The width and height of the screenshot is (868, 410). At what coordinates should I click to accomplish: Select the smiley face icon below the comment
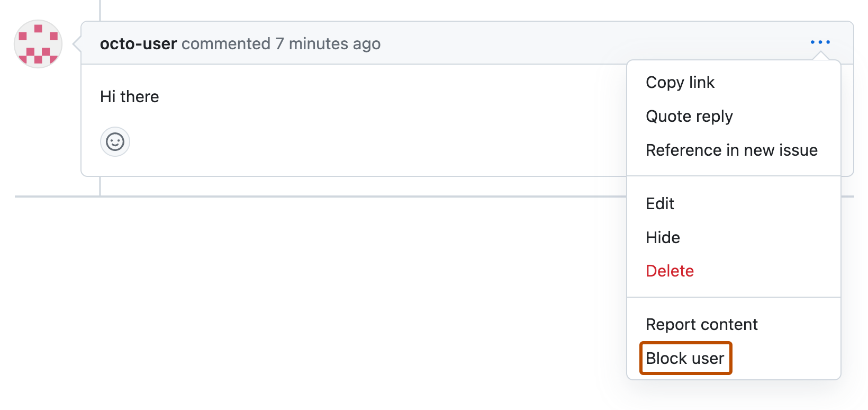[x=114, y=141]
